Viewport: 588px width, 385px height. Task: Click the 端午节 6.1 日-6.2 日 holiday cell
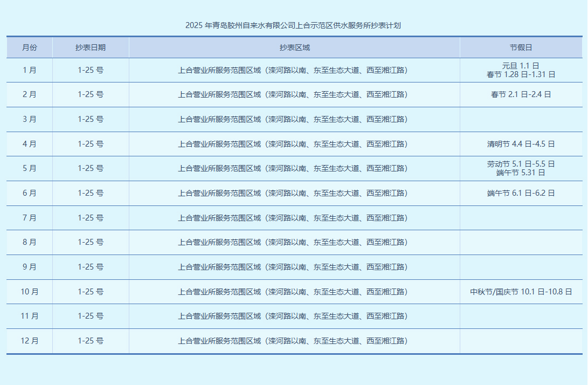coord(521,193)
